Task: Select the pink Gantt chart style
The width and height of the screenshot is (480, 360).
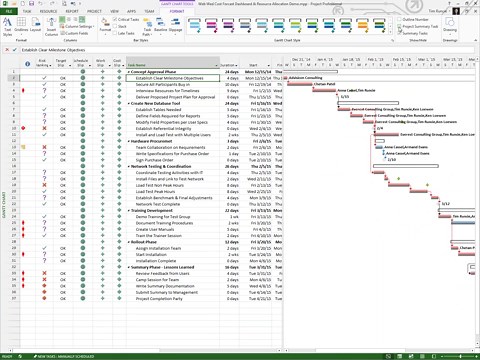Action: pyautogui.click(x=211, y=26)
